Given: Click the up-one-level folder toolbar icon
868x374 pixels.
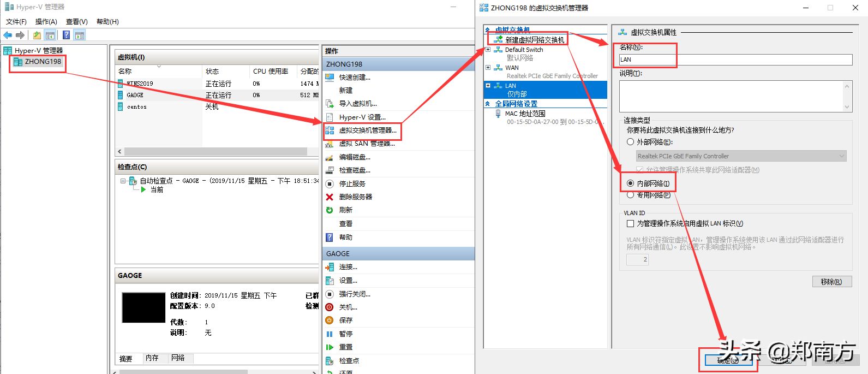Looking at the screenshot, I should pos(37,35).
